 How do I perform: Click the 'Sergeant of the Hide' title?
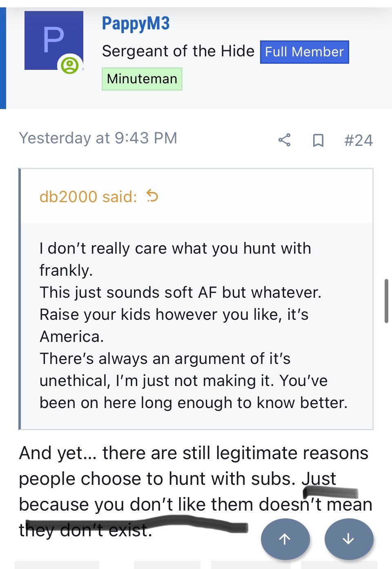178,51
